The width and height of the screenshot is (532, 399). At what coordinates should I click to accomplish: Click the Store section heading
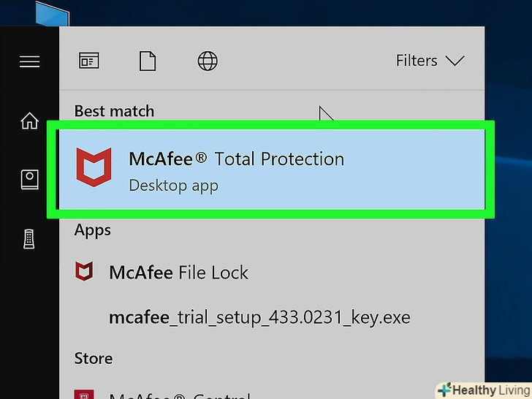(x=94, y=358)
